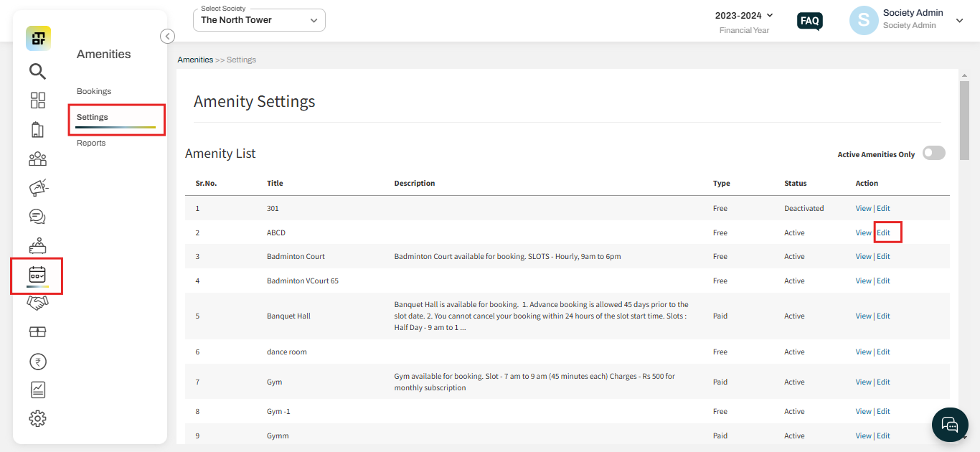Open the dashboard grid icon
Viewport: 980px width, 452px height.
tap(37, 100)
